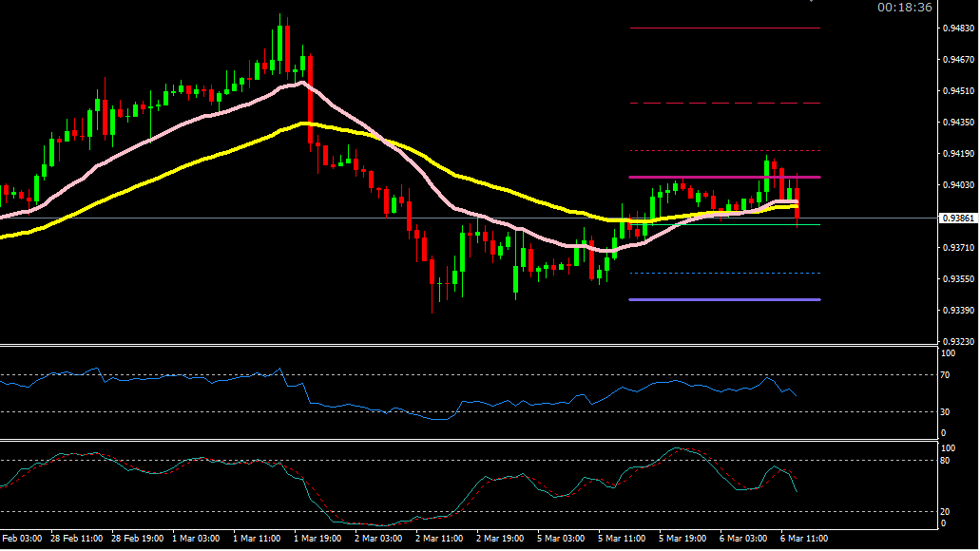Screen dimensions: 980x551
Task: Click the 5 Mar 19:00 time label
Action: tap(682, 539)
